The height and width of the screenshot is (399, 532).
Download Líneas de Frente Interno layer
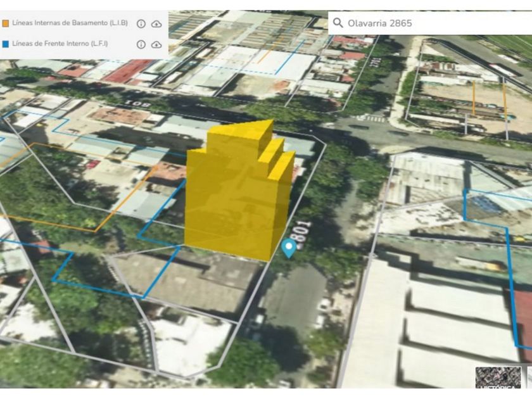point(156,44)
